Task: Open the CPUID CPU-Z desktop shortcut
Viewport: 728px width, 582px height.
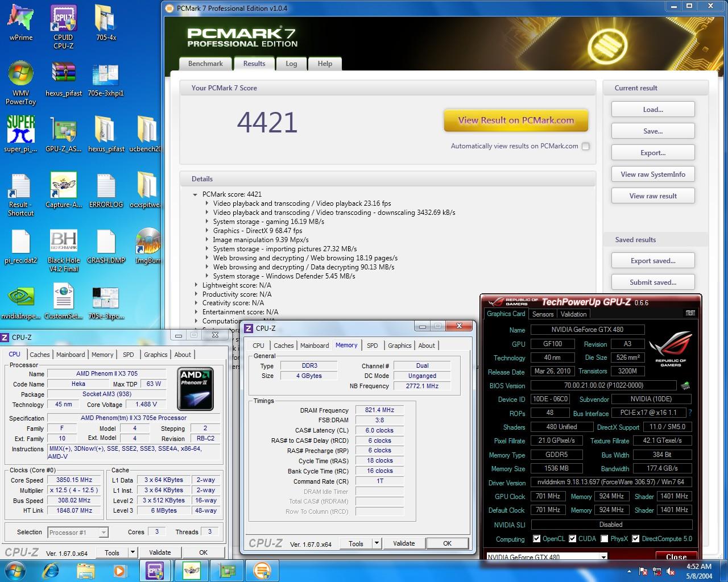Action: coord(63,27)
